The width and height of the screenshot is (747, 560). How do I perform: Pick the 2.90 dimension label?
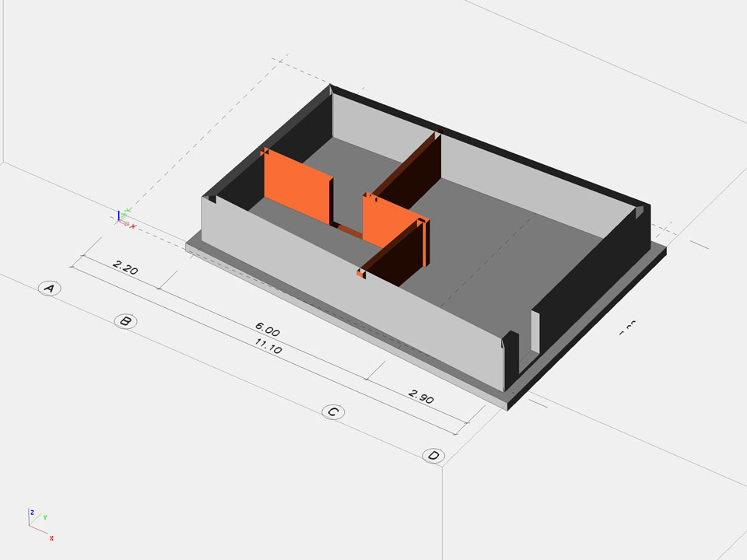[421, 395]
